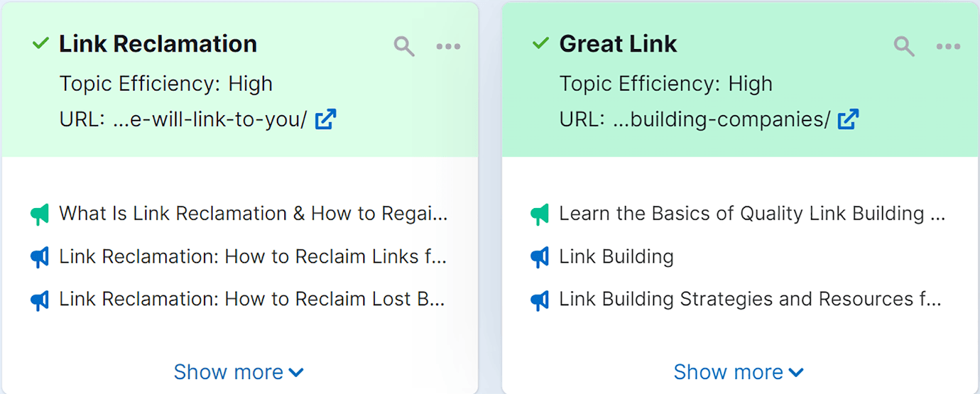980x394 pixels.
Task: Open 'Link Building Strategies and Resources' headline
Action: pos(750,299)
